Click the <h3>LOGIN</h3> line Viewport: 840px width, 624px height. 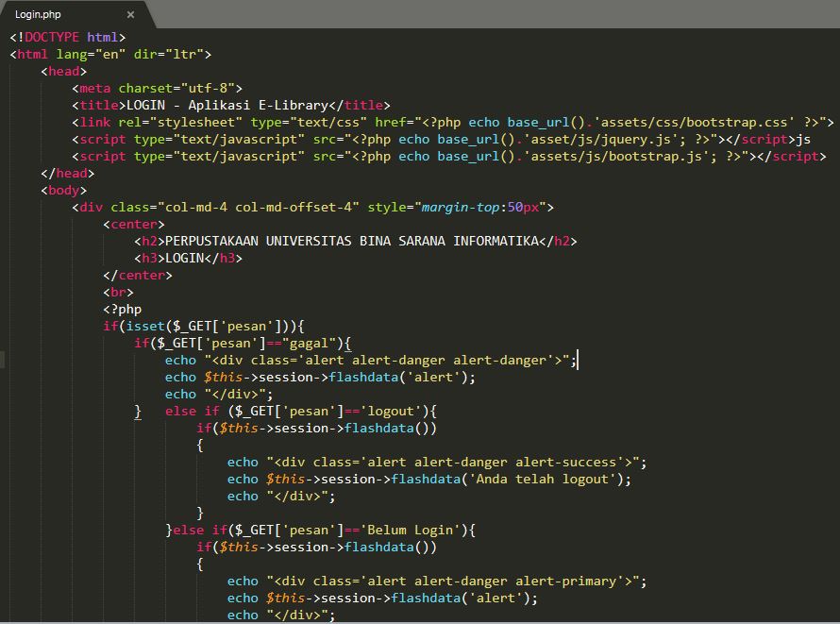188,258
